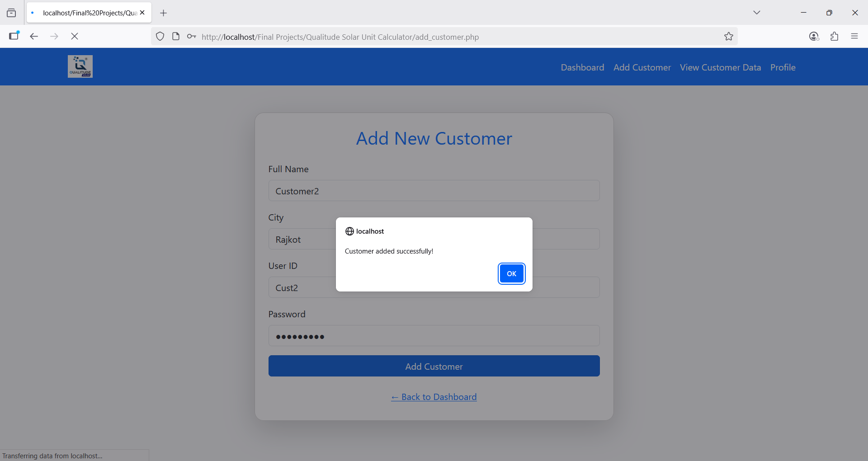Expand the list all tabs dropdown

756,13
